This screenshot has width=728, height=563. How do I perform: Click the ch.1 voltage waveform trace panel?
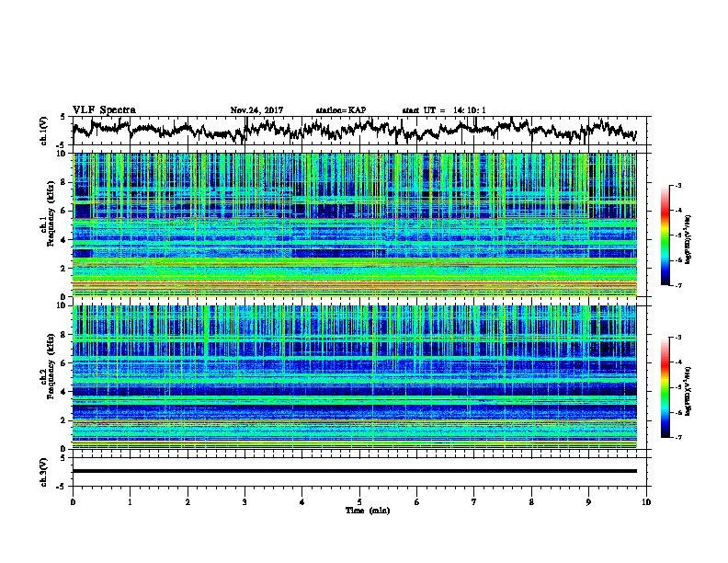361,131
